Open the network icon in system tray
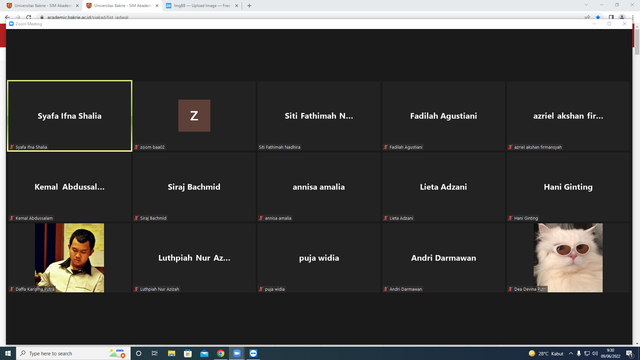 587,353
